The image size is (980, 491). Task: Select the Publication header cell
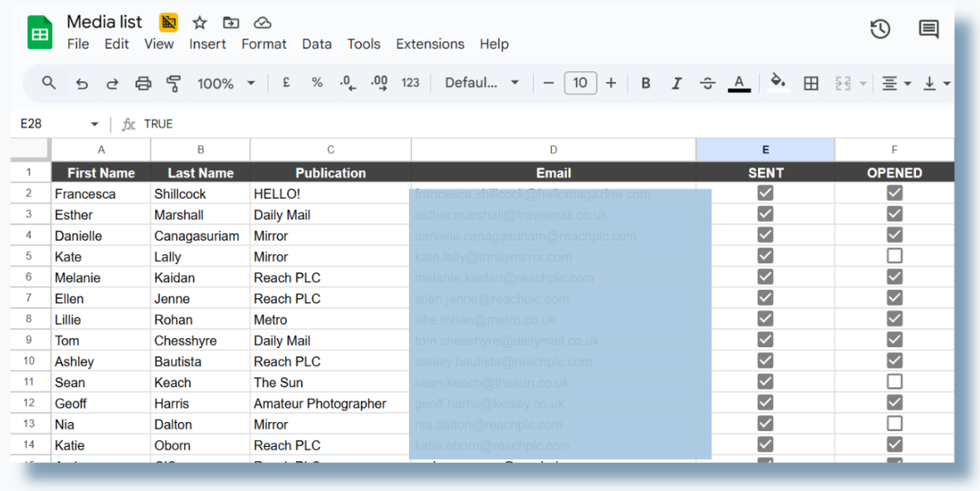[331, 173]
